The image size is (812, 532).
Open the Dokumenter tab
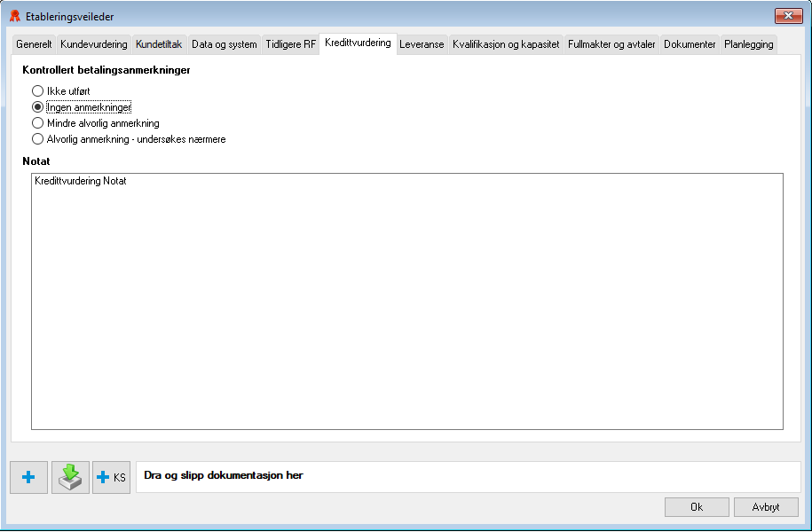(690, 44)
